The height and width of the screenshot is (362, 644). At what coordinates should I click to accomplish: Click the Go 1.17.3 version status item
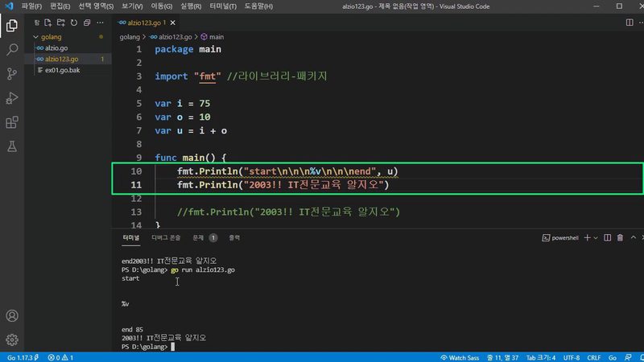point(23,357)
